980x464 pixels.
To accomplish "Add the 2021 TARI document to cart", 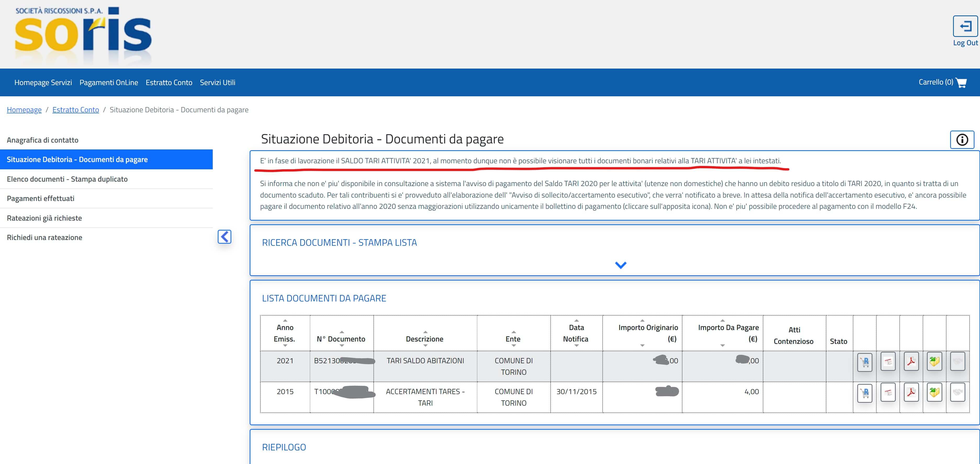I will point(865,362).
